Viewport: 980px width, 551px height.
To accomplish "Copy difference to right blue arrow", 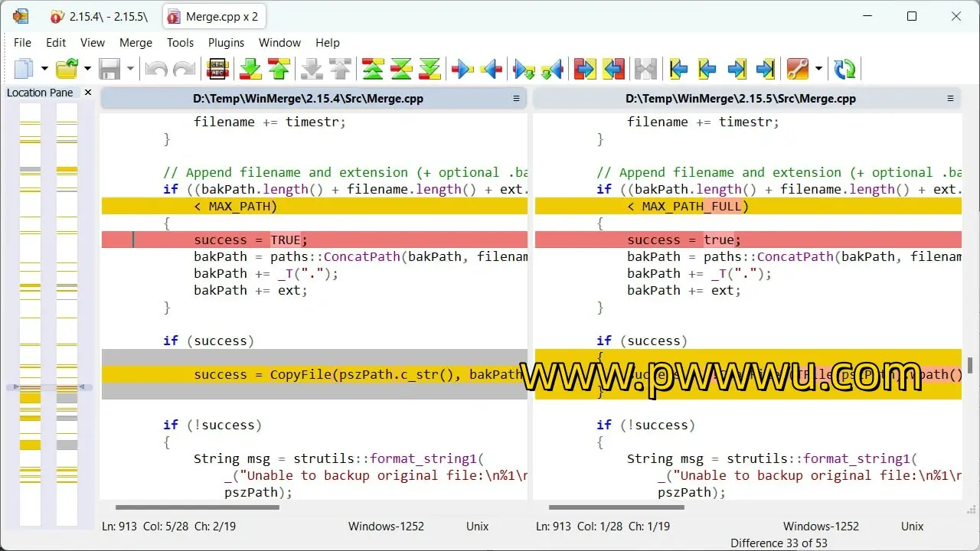I will (x=462, y=69).
